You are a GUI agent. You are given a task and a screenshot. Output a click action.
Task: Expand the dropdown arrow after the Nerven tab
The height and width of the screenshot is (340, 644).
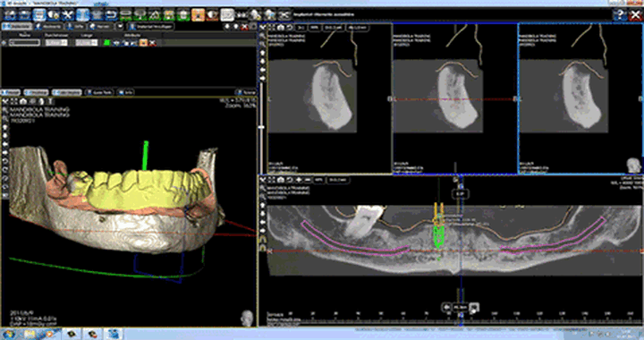(120, 26)
